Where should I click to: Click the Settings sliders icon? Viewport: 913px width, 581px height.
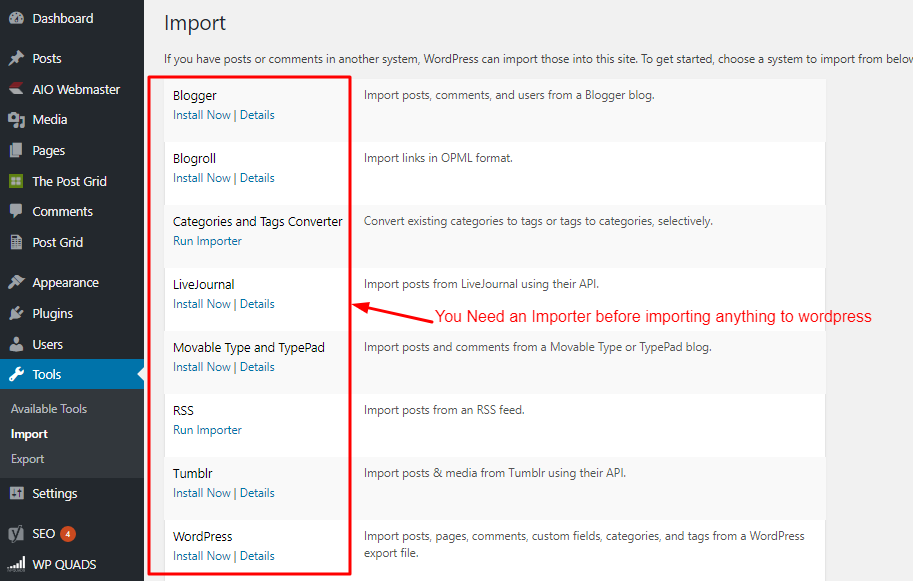(16, 494)
